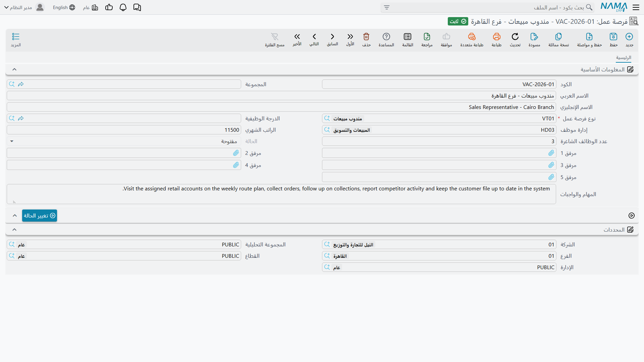The image size is (644, 362).
Task: Go to previous record (السابق)
Action: click(x=332, y=39)
